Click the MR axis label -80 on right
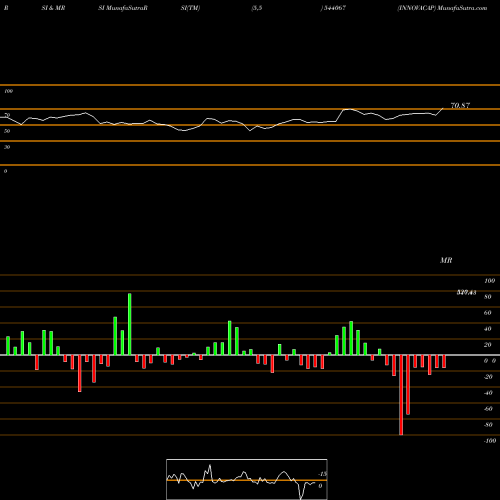500x500 pixels. [x=488, y=425]
